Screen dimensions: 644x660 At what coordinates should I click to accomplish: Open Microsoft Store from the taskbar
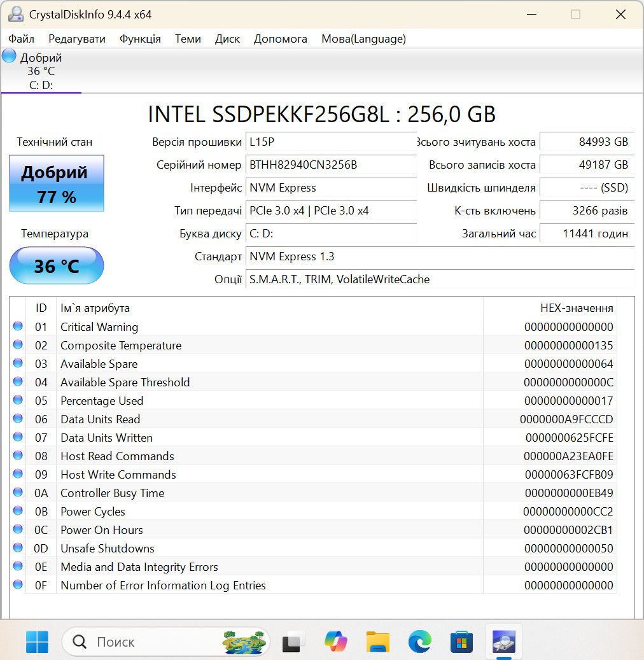(462, 642)
